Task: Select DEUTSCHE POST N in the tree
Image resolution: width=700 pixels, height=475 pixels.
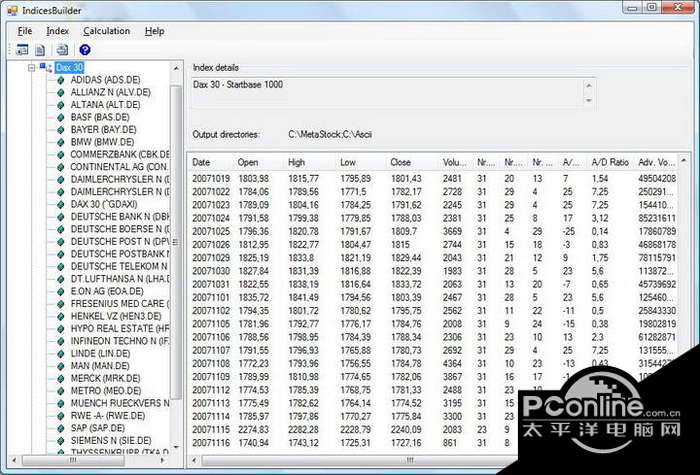Action: click(x=120, y=242)
